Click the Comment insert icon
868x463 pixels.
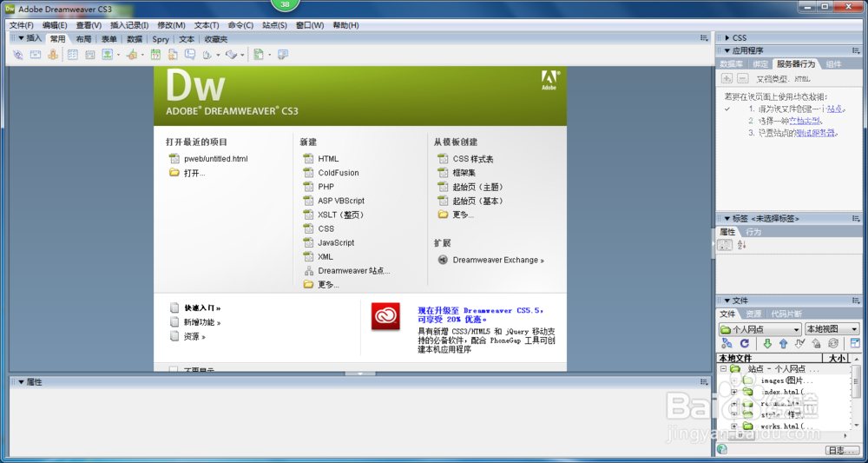click(190, 54)
